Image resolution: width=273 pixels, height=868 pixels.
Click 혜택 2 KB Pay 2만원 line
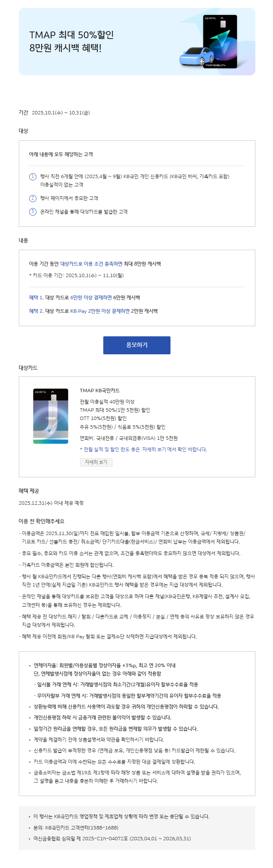(x=93, y=311)
